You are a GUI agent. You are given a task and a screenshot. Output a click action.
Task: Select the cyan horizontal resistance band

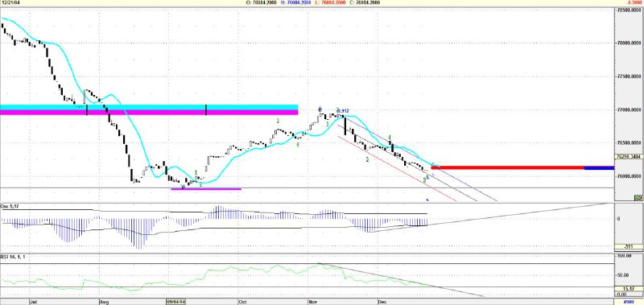[x=149, y=107]
